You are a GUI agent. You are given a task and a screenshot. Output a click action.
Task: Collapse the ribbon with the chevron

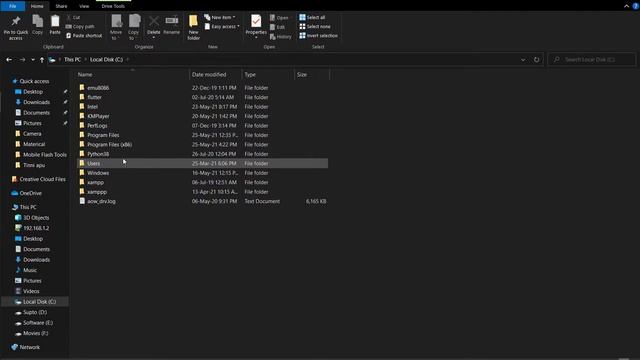627,6
